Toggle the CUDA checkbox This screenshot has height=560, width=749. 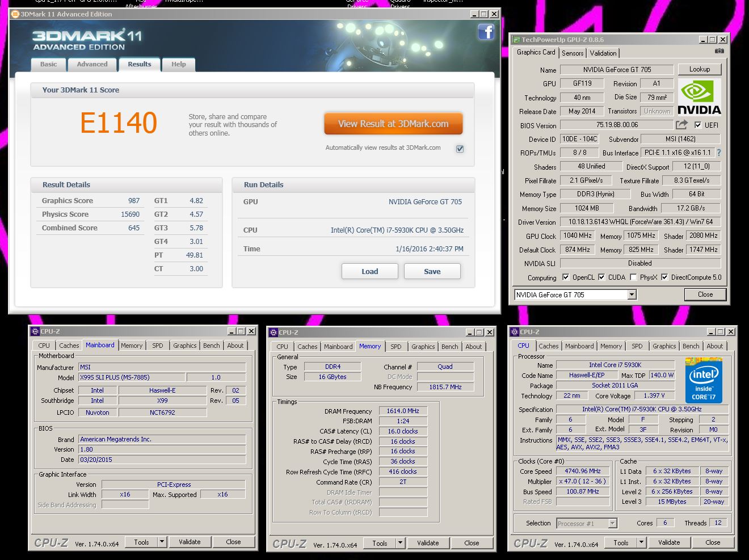tap(601, 277)
